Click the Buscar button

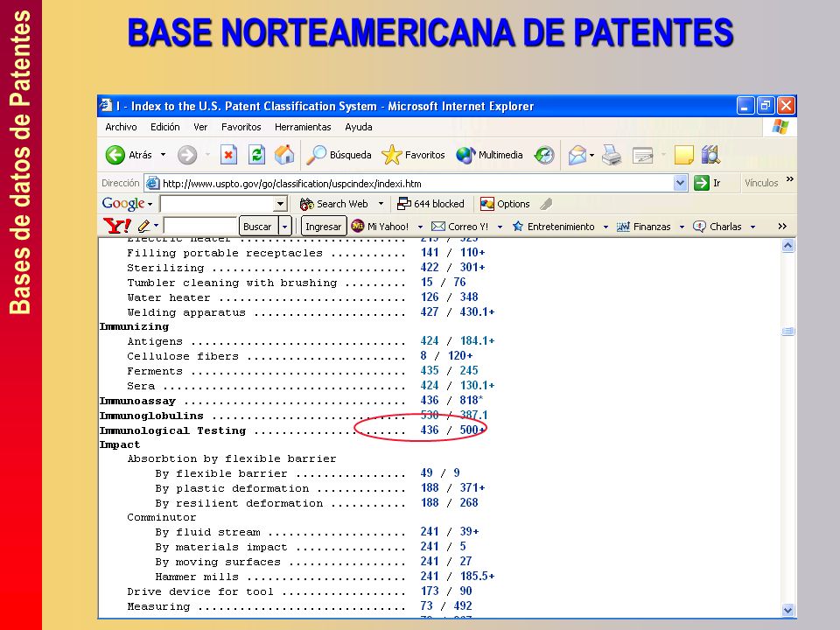(x=257, y=227)
